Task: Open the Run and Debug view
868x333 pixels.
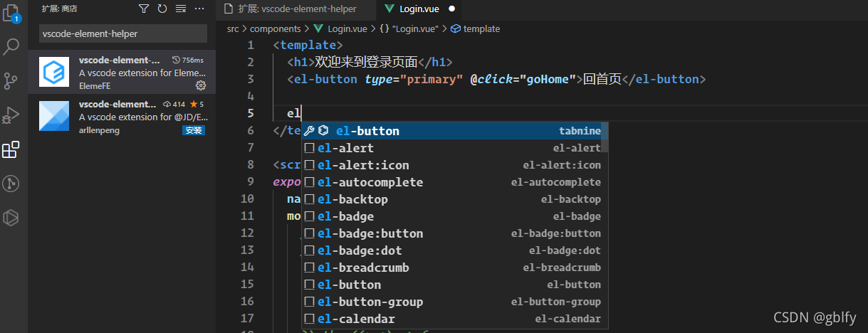Action: pyautogui.click(x=11, y=115)
